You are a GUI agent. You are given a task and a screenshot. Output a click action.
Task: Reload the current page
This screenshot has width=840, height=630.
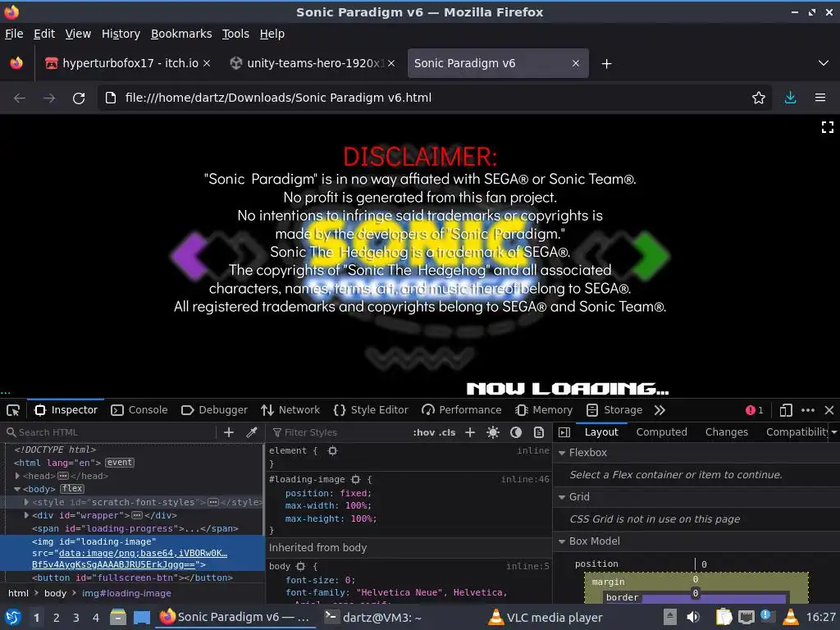click(79, 98)
